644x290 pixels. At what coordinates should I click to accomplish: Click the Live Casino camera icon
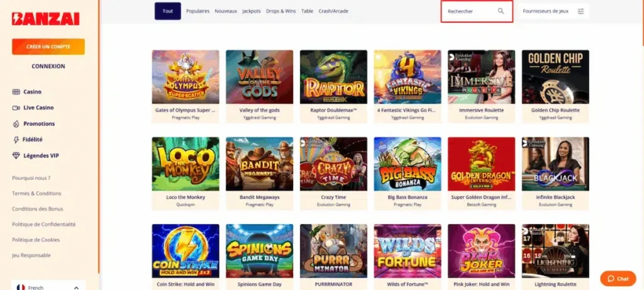(x=16, y=108)
